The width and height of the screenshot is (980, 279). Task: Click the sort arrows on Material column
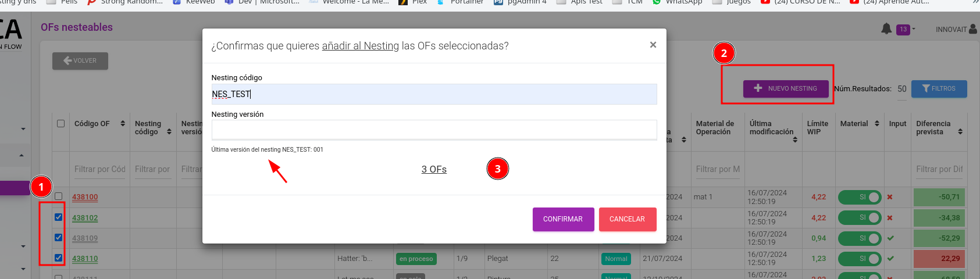(x=877, y=124)
